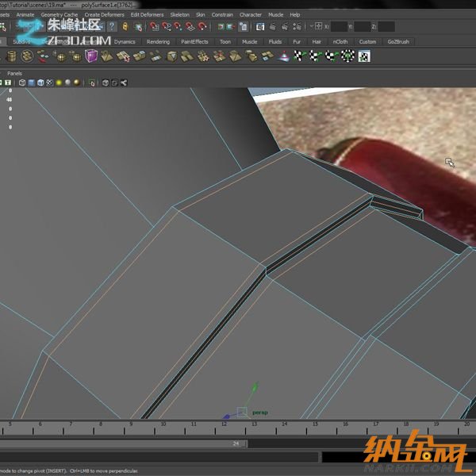Toggle highlight selection mode icon
This screenshot has height=476, width=476.
coord(138,27)
